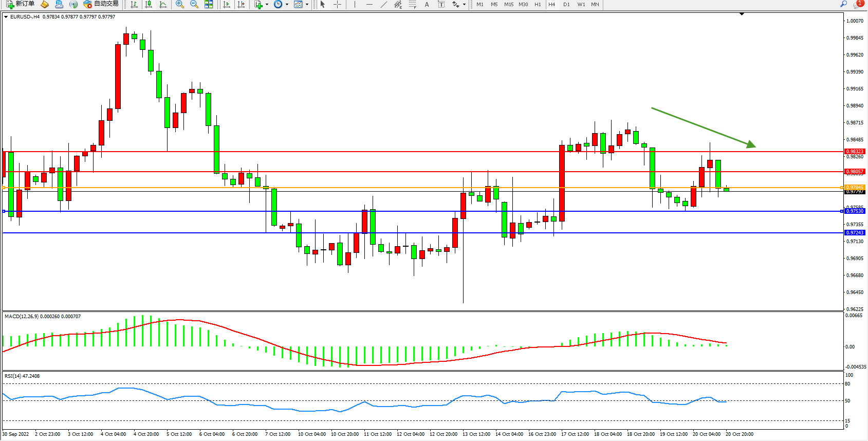This screenshot has height=441, width=868.
Task: Toggle auto scroll of the chart
Action: (227, 4)
